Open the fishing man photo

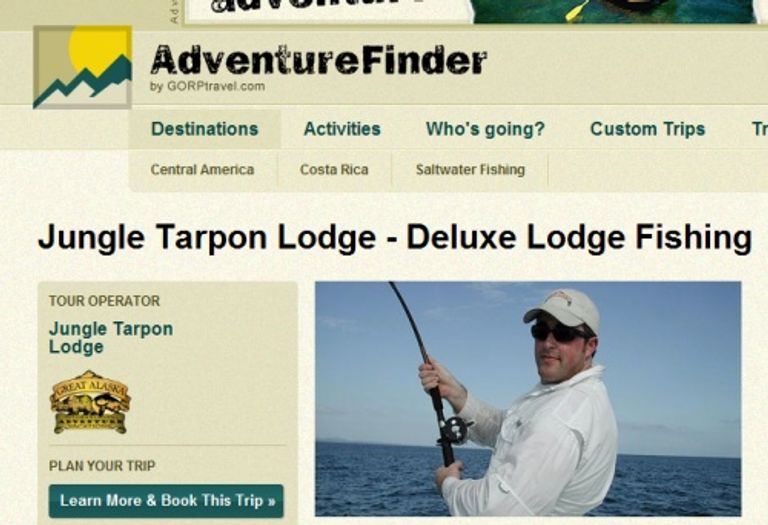[x=528, y=399]
